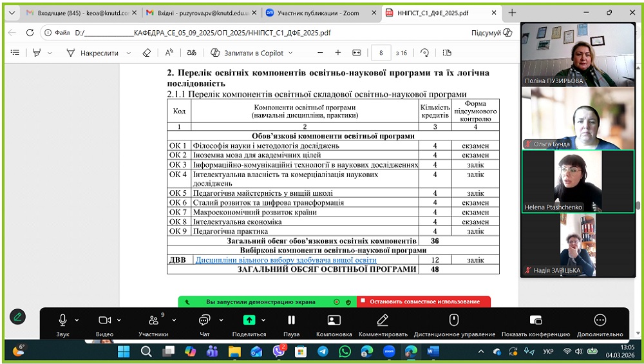Mute the microphone (Звук) in Zoom

62,320
